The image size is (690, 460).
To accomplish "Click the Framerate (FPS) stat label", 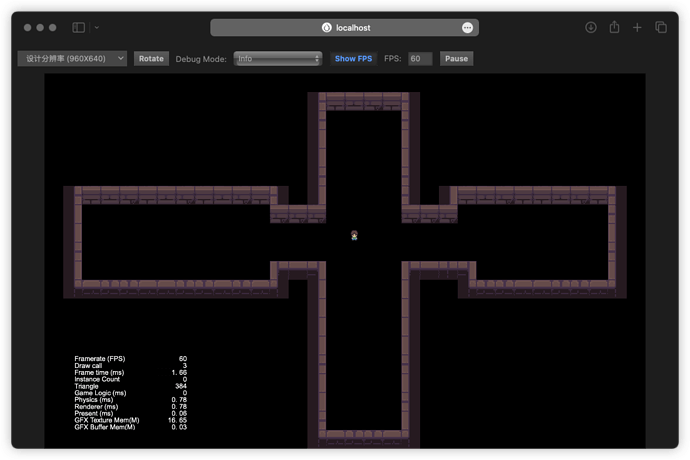I will pos(100,358).
